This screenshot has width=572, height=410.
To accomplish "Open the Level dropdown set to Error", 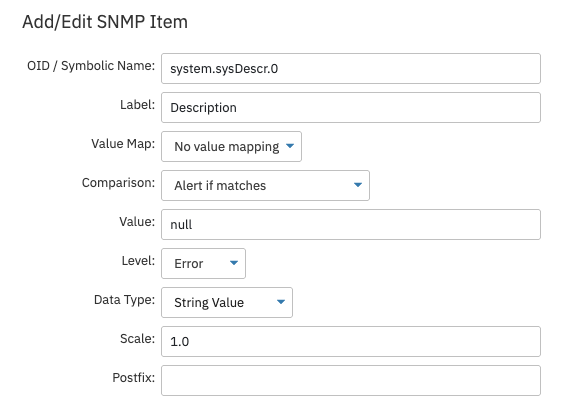I will (x=203, y=264).
